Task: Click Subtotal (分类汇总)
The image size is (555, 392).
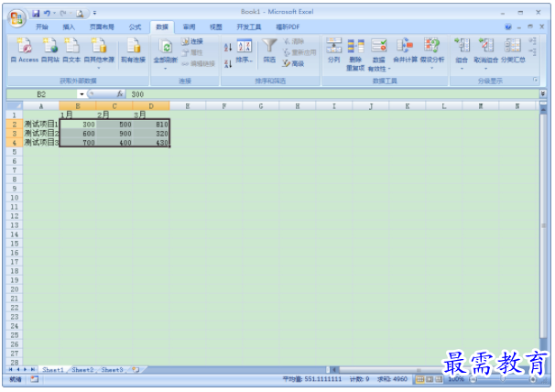Action: point(513,50)
